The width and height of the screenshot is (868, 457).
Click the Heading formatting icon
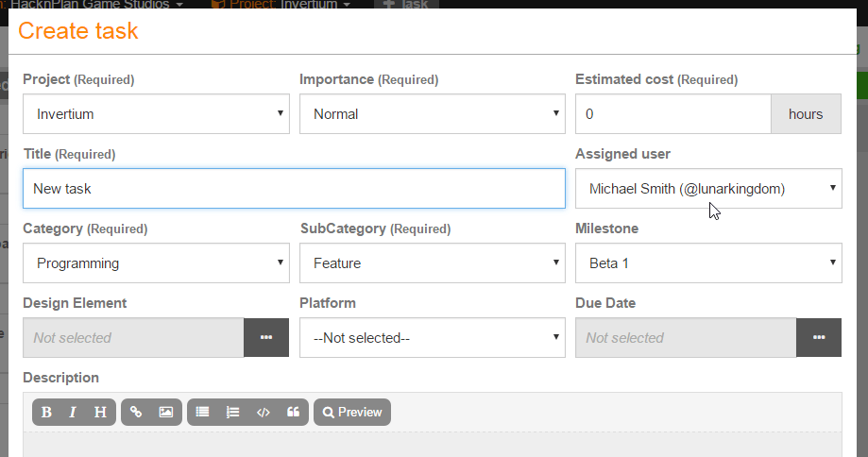click(x=100, y=412)
